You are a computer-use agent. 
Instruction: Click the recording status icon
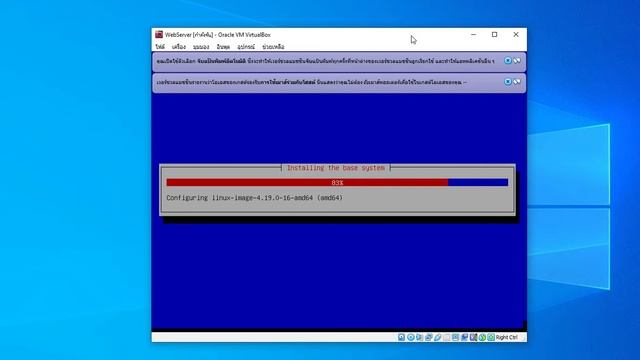pyautogui.click(x=464, y=337)
